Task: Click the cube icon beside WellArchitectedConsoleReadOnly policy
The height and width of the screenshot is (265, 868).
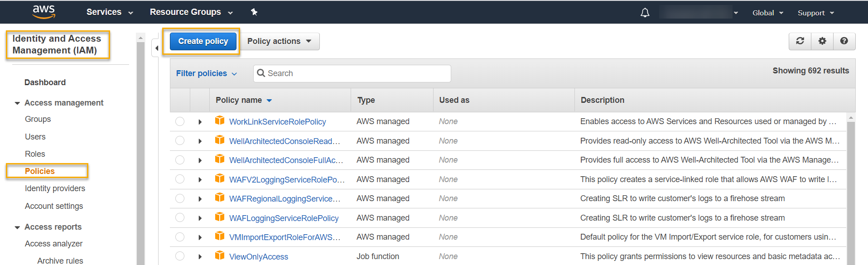Action: [220, 140]
